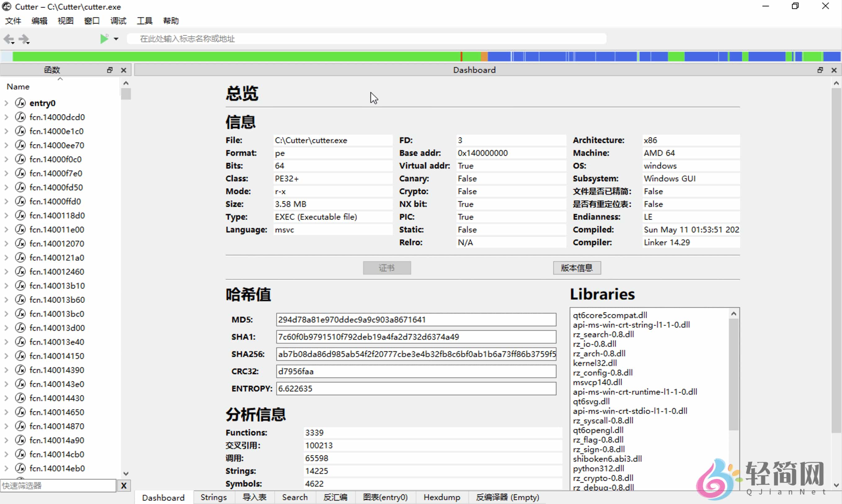
Task: Click the address search input field
Action: 367,38
